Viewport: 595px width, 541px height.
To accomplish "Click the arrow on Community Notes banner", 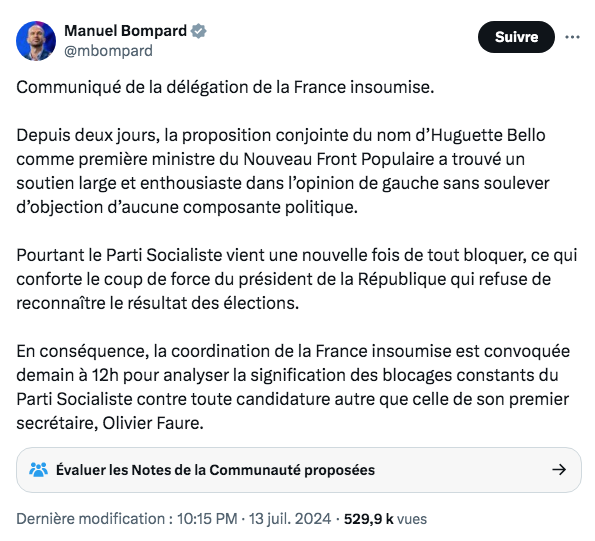I will (x=559, y=470).
